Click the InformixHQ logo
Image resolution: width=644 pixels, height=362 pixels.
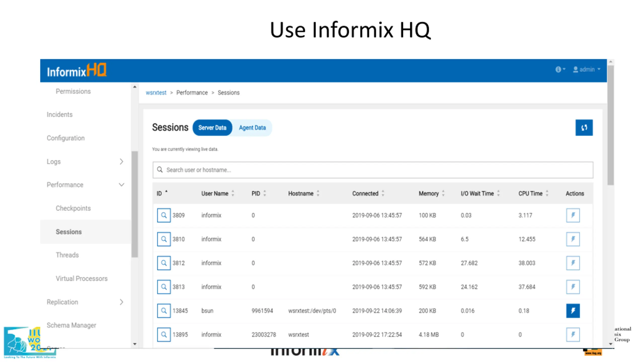coord(77,70)
